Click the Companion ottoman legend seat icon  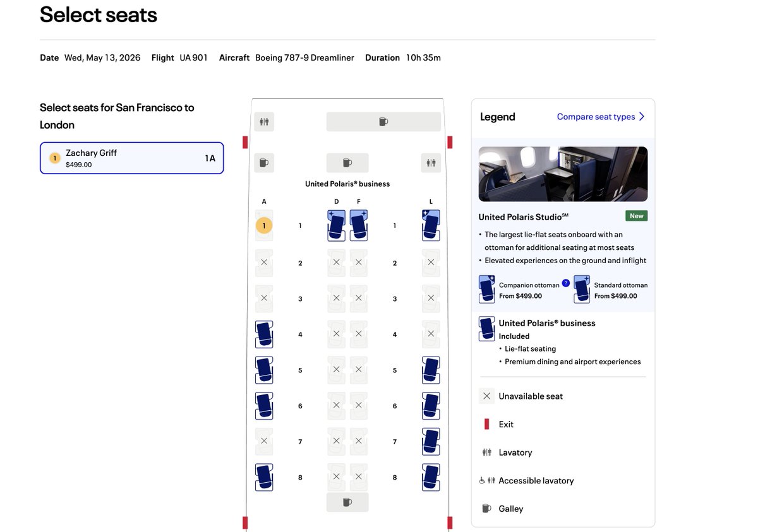pyautogui.click(x=487, y=290)
